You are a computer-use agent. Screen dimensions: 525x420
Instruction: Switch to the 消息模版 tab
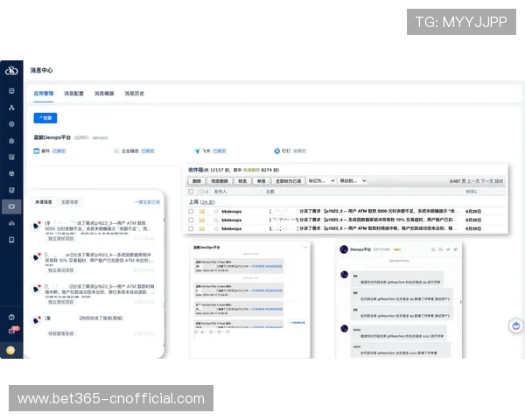pos(104,94)
